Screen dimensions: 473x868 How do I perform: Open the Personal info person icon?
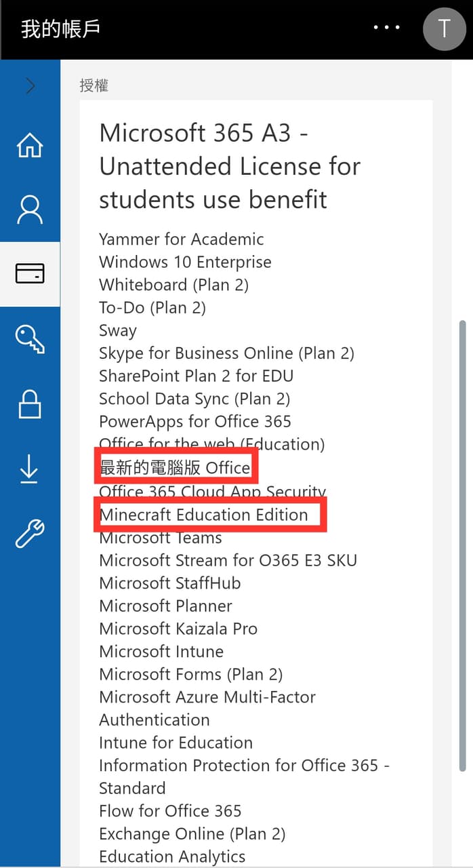point(30,210)
